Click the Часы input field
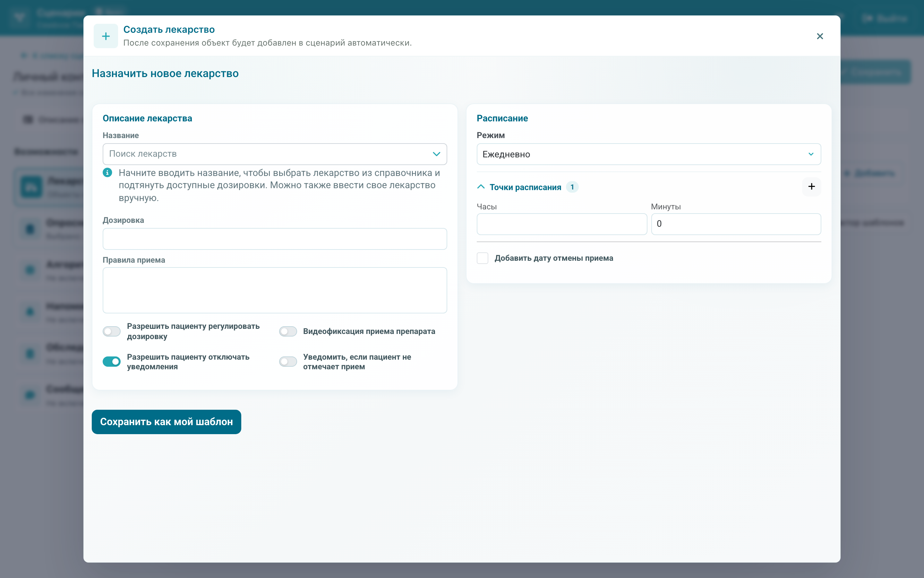 (x=562, y=224)
